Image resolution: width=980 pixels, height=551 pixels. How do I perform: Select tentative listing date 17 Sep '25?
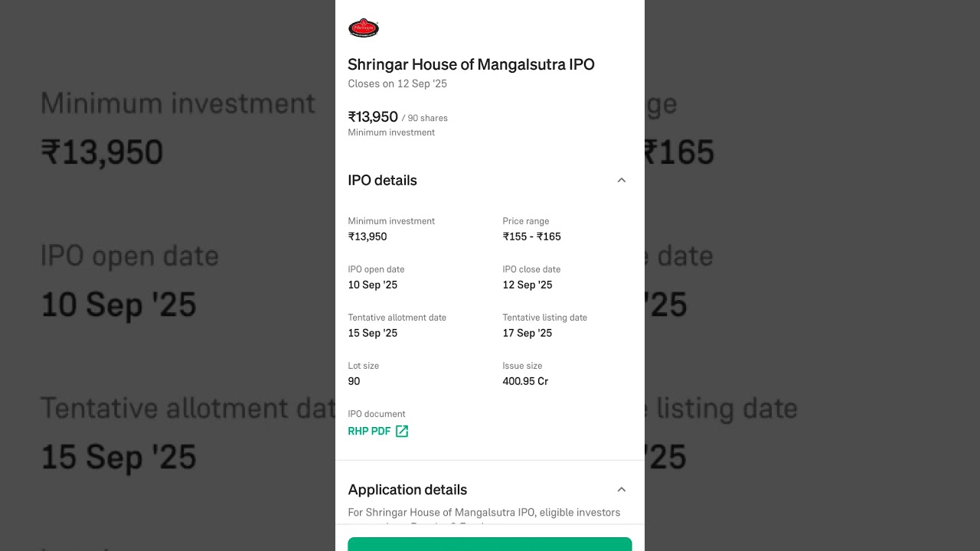pos(528,333)
